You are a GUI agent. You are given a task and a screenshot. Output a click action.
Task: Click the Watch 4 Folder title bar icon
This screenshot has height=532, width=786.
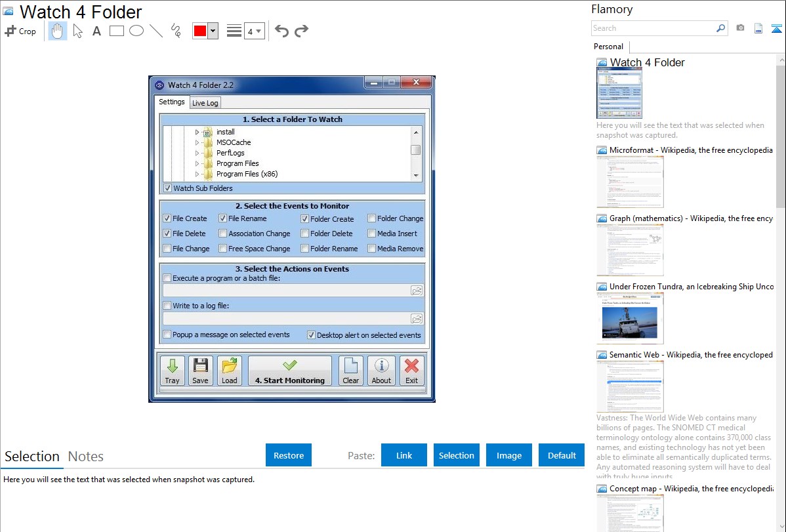click(x=159, y=85)
